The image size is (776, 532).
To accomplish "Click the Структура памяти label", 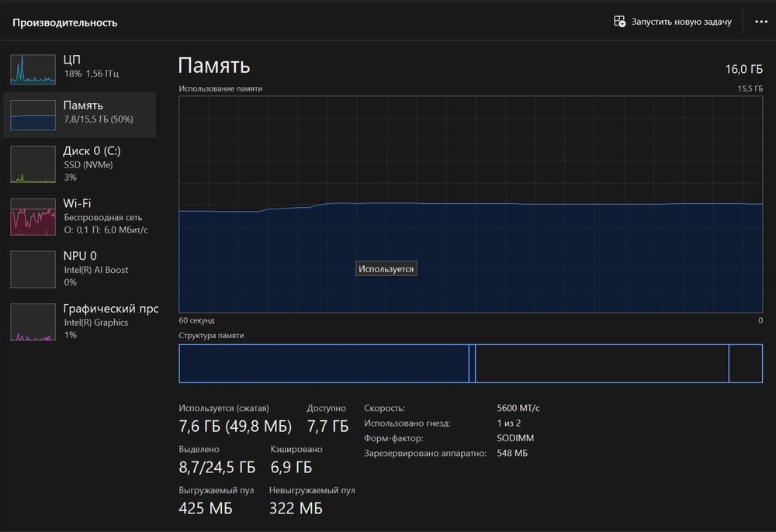I will [x=211, y=335].
